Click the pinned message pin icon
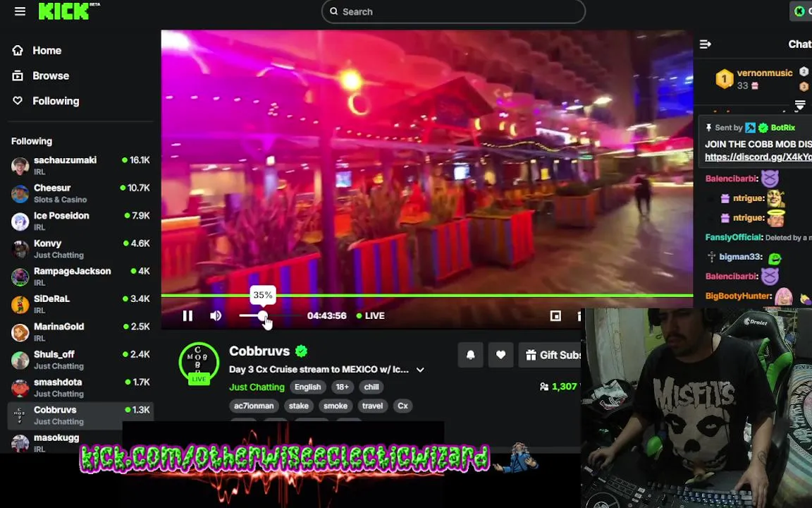 [x=708, y=128]
